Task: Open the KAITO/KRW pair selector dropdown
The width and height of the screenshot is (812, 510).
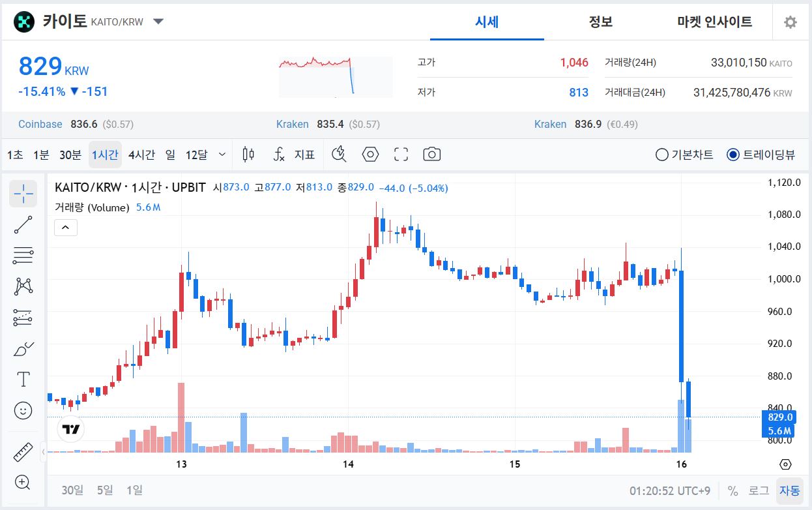Action: click(x=157, y=22)
